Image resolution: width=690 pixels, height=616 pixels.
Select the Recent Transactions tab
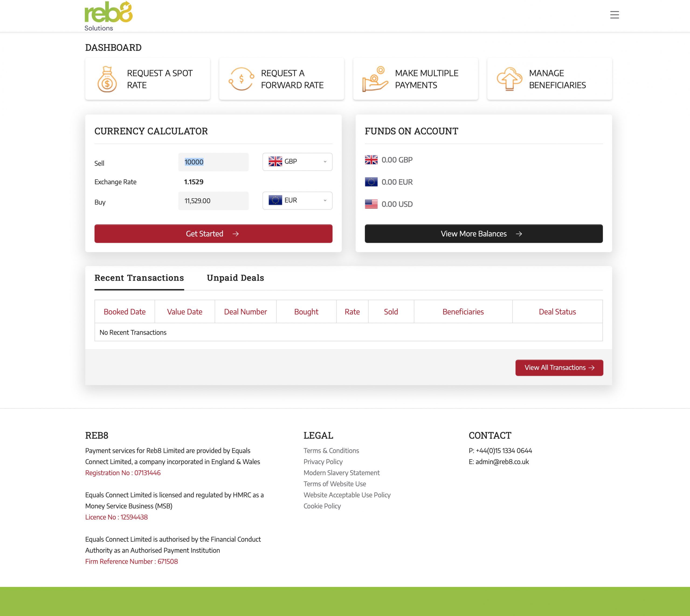coord(139,278)
